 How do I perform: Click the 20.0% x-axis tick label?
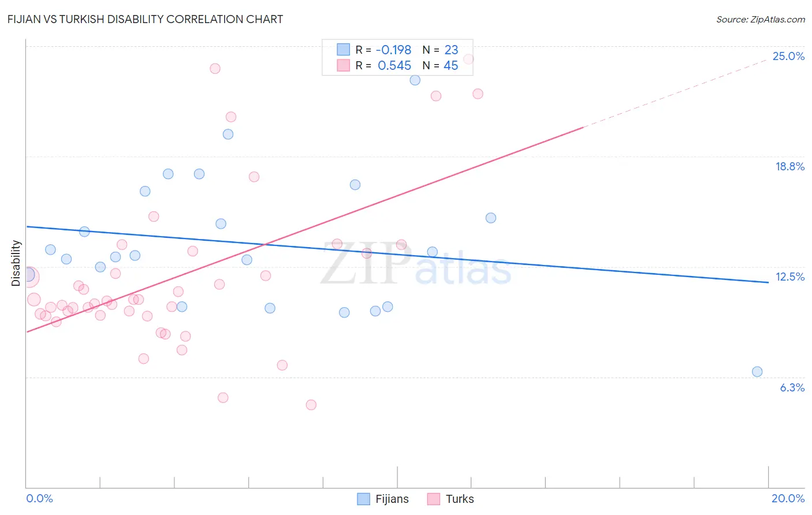point(788,498)
